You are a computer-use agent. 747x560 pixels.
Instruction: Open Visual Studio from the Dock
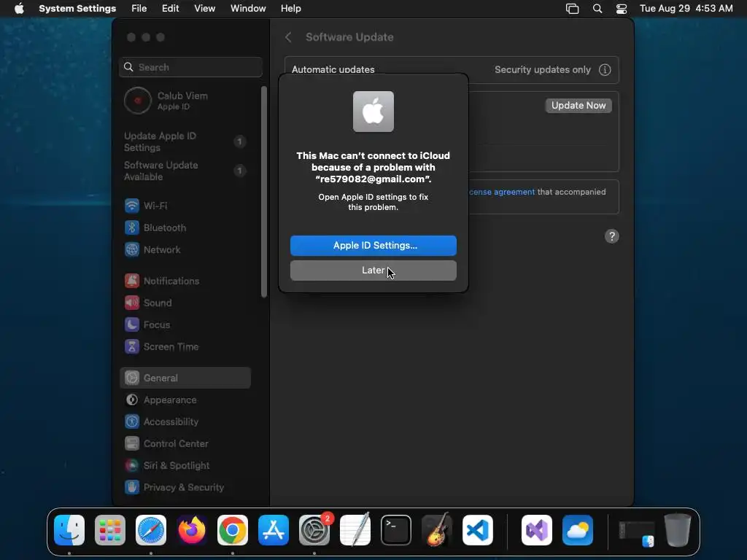[537, 530]
